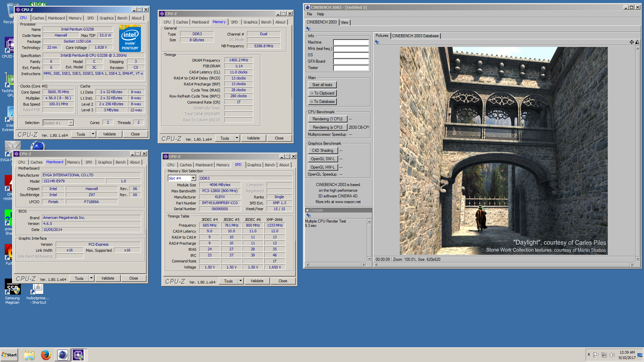Image resolution: width=644 pixels, height=362 pixels.
Task: Open the File menu in CINEBENCH
Action: point(309,14)
